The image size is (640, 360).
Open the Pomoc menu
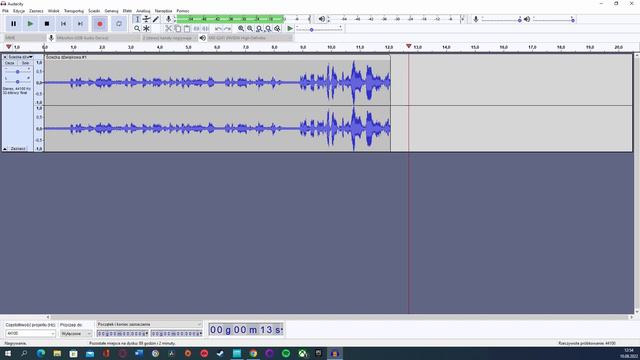coord(183,11)
